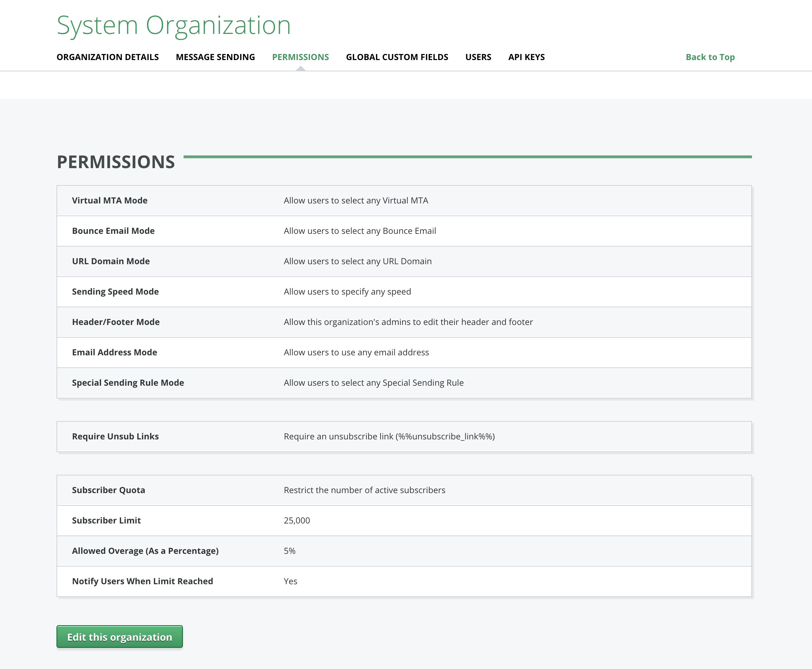Select the Subscriber Limit value 25,000
Image resolution: width=812 pixels, height=669 pixels.
(297, 521)
